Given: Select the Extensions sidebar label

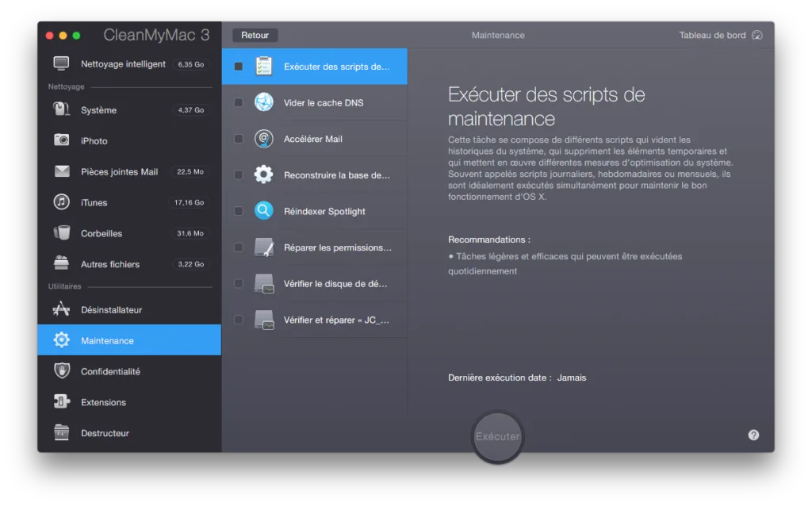Looking at the screenshot, I should tap(103, 402).
